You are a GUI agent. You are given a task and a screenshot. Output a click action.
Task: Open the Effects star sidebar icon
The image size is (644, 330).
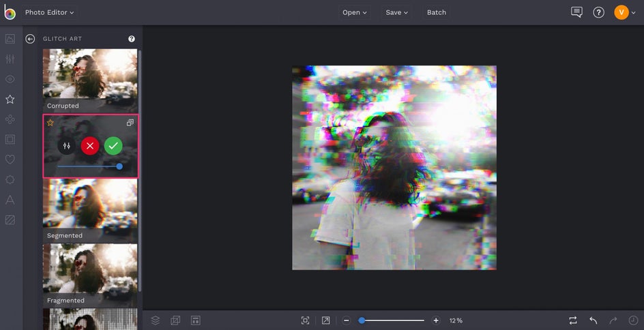click(x=10, y=100)
